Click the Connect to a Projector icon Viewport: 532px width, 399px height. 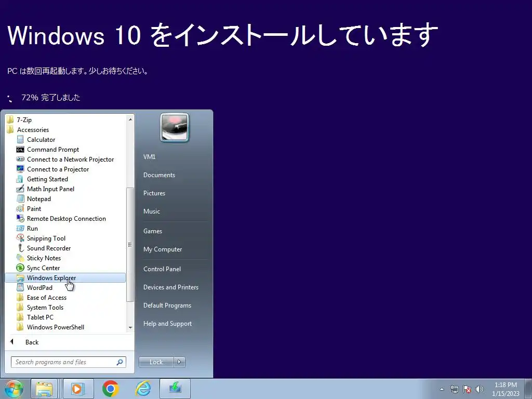[20, 169]
